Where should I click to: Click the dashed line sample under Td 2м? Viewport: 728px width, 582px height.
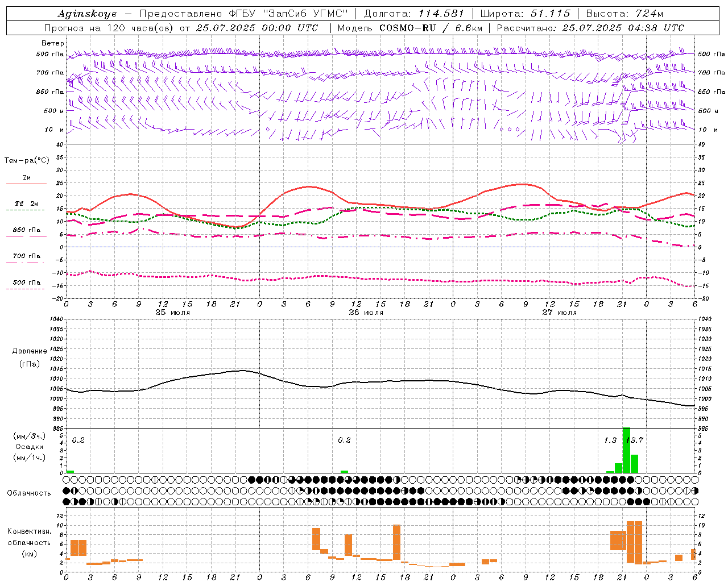click(x=25, y=210)
